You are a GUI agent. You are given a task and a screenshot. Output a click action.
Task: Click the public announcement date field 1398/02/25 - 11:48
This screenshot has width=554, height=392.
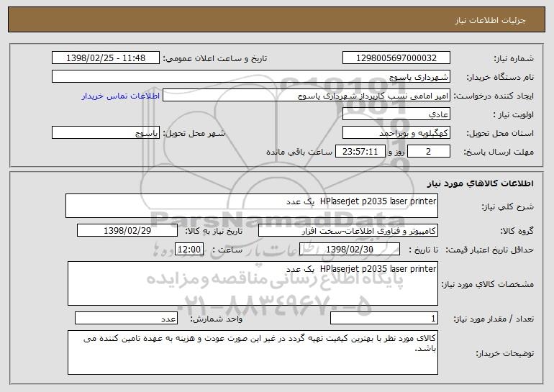click(106, 58)
